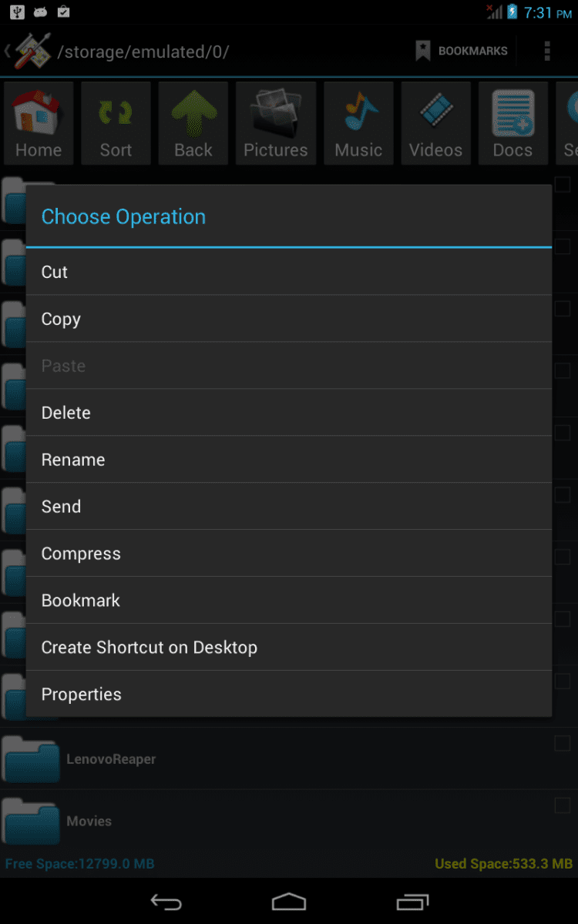Choose Copy from the operation menu

coord(288,319)
